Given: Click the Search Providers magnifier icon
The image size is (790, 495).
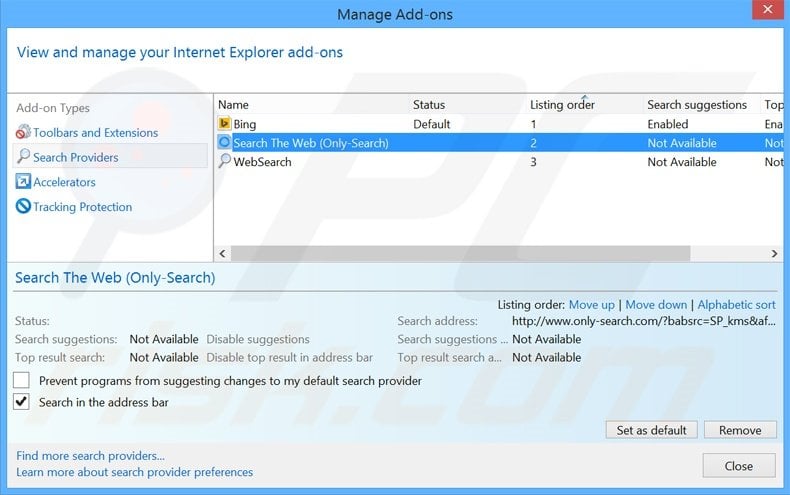Looking at the screenshot, I should [x=23, y=156].
